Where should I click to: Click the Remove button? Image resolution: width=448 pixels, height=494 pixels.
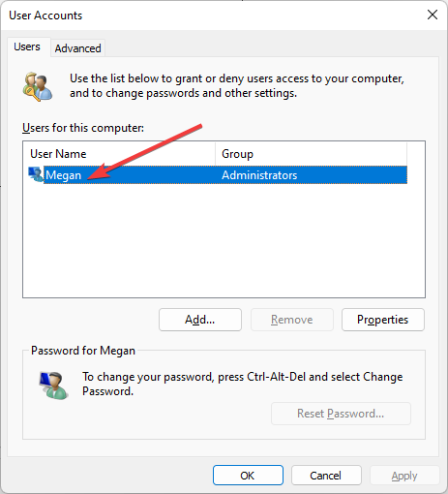[x=292, y=320]
